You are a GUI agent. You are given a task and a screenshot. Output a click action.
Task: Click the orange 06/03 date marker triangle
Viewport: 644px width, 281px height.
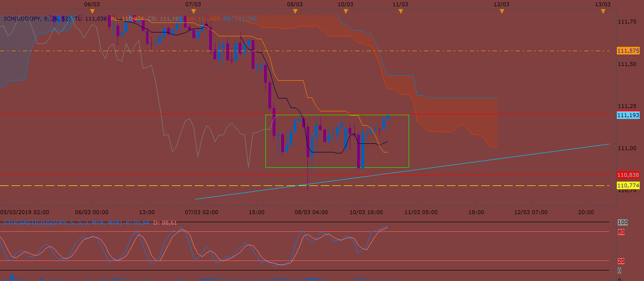92,11
